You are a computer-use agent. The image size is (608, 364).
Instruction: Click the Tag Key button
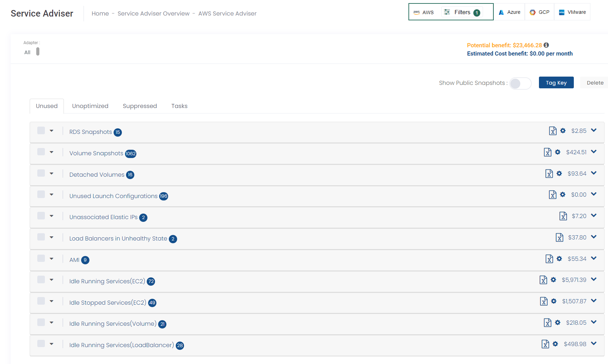coord(556,83)
